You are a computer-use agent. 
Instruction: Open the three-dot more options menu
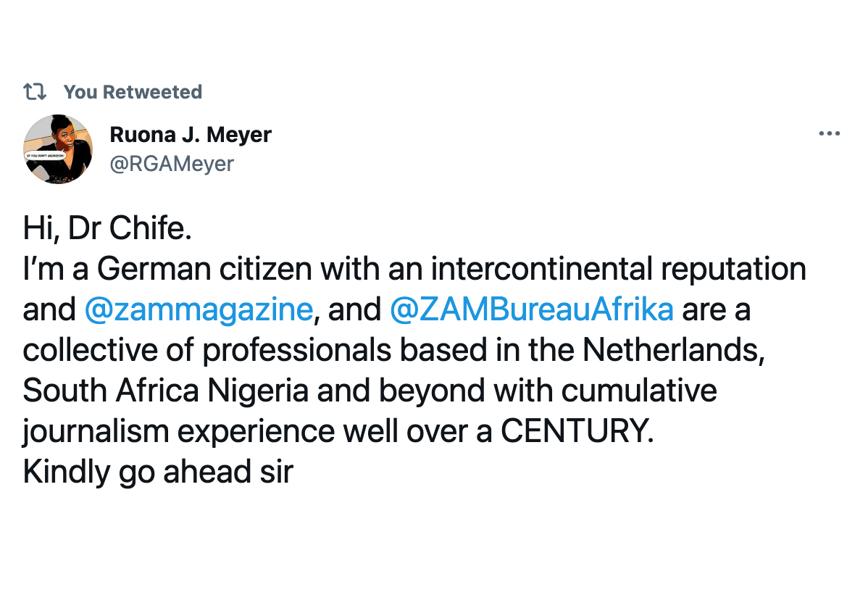click(x=829, y=133)
